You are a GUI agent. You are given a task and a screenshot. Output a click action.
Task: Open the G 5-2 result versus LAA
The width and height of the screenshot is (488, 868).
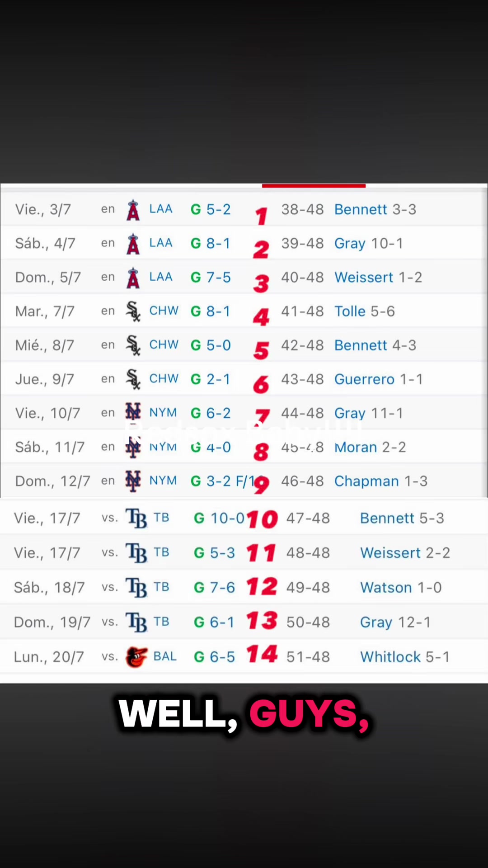click(211, 209)
